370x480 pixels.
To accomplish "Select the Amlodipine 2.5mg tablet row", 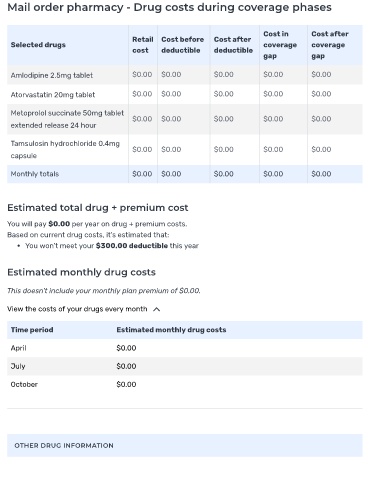I will 185,75.
